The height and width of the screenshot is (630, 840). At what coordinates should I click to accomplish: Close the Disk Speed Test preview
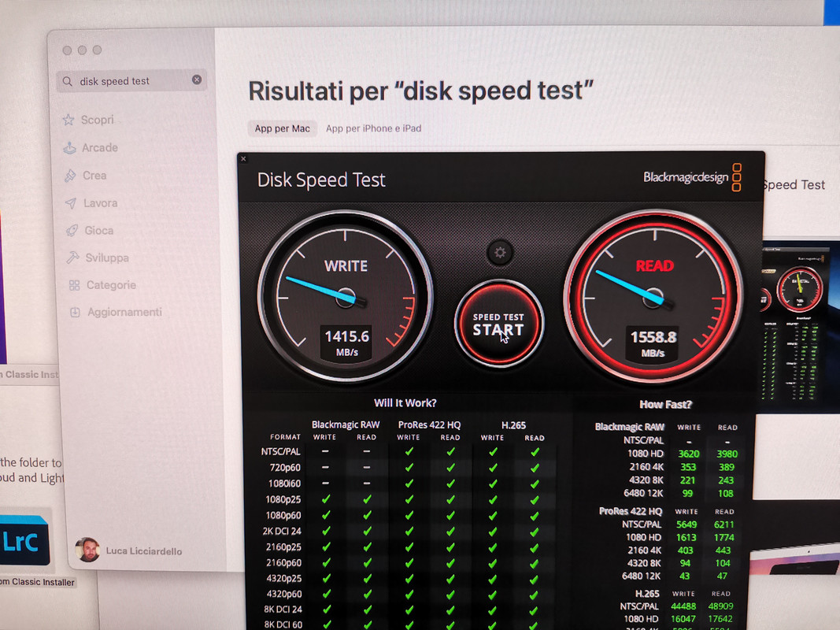point(244,159)
